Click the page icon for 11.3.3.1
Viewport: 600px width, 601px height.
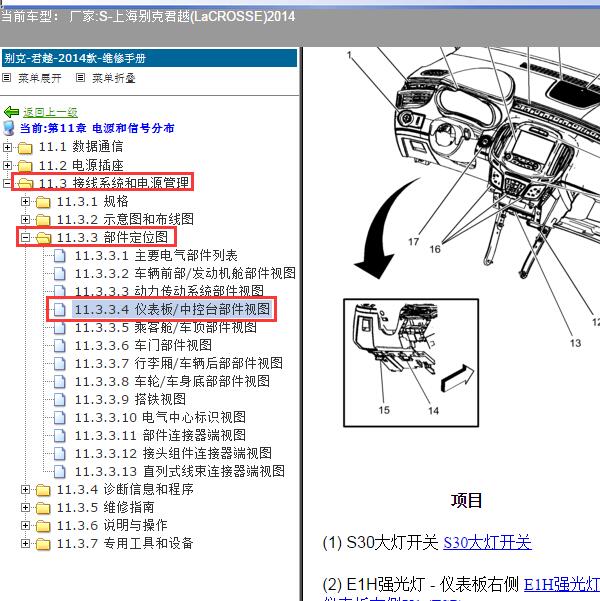[x=60, y=255]
